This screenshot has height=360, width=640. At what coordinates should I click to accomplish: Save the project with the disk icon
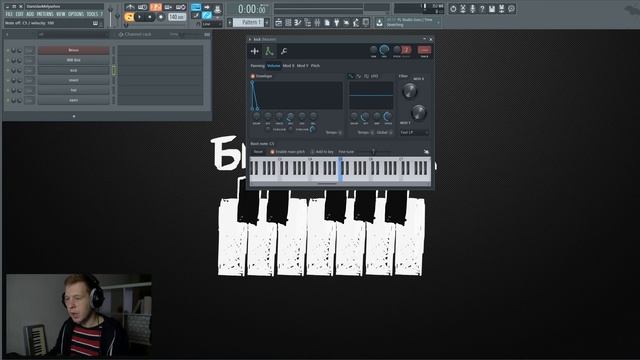pyautogui.click(x=492, y=9)
